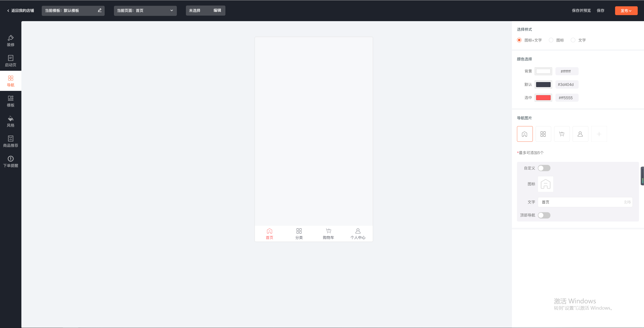
Task: Open the 发布 publish dropdown button
Action: (x=626, y=11)
